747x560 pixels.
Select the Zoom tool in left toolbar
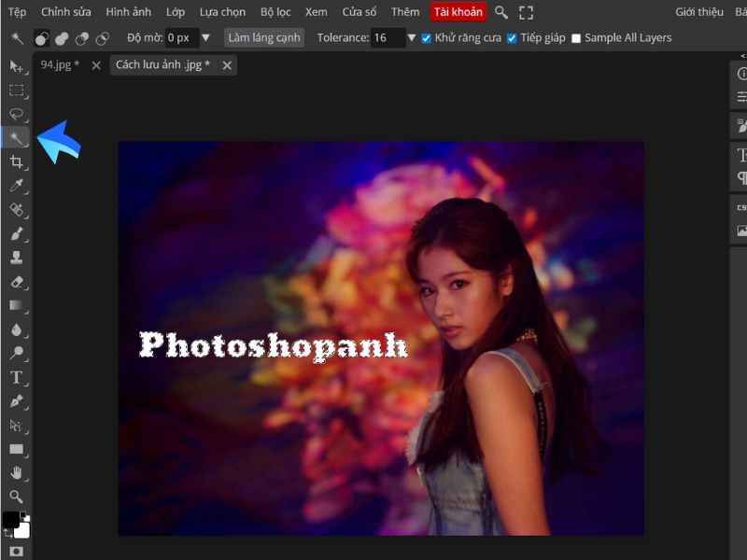(16, 497)
